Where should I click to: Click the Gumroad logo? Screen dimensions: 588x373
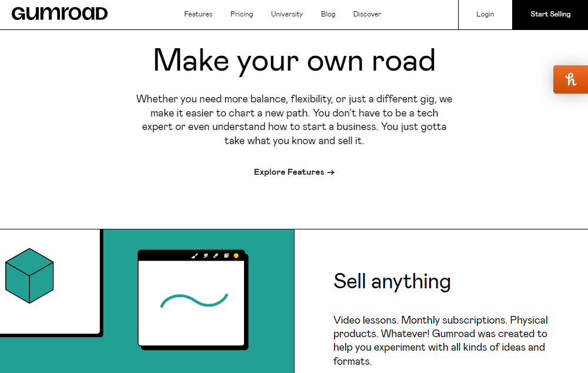[x=59, y=14]
